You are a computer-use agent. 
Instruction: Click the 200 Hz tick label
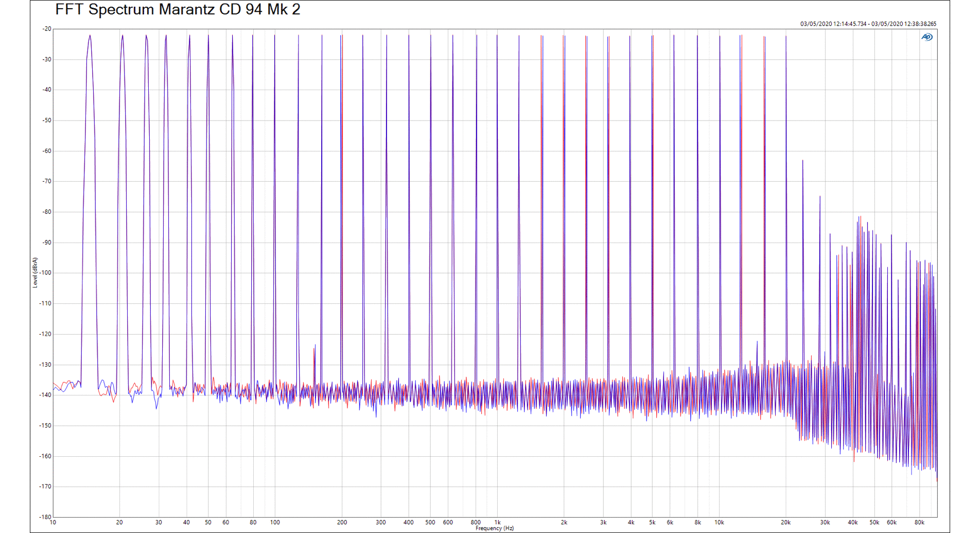pos(342,522)
